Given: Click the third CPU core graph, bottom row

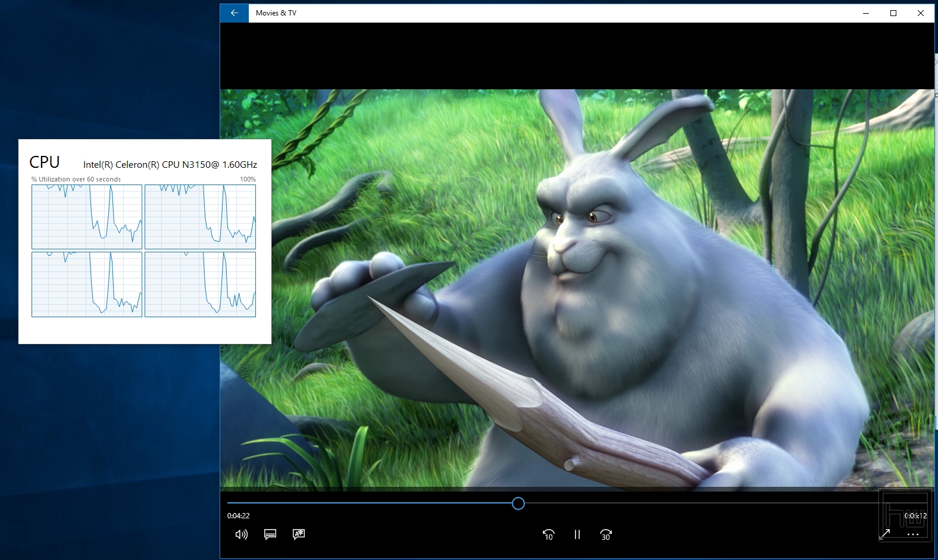Looking at the screenshot, I should [x=87, y=284].
